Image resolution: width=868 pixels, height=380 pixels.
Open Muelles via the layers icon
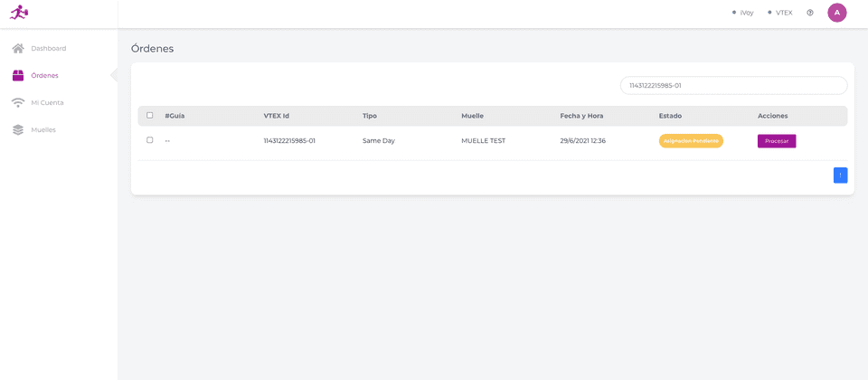point(18,129)
